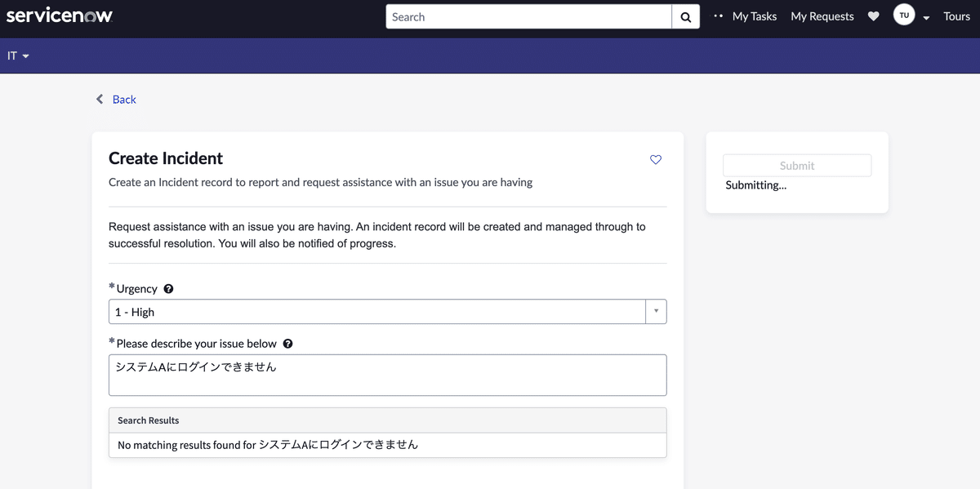This screenshot has width=980, height=489.
Task: Go Back to the previous page
Action: [x=124, y=99]
